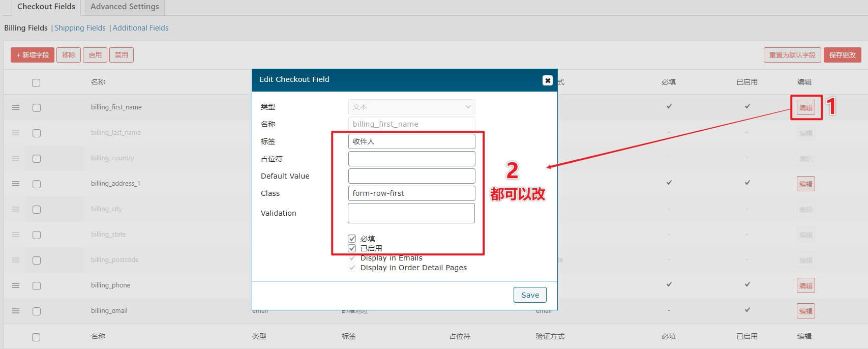
Task: Toggle select-all checkbox in table footer
Action: click(36, 337)
